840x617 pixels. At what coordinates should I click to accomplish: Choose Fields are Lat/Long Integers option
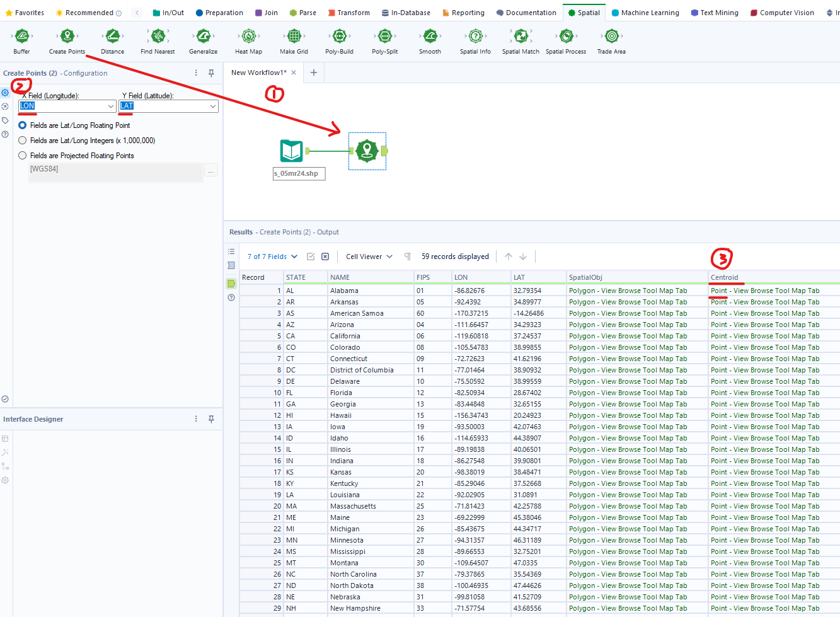pos(23,141)
